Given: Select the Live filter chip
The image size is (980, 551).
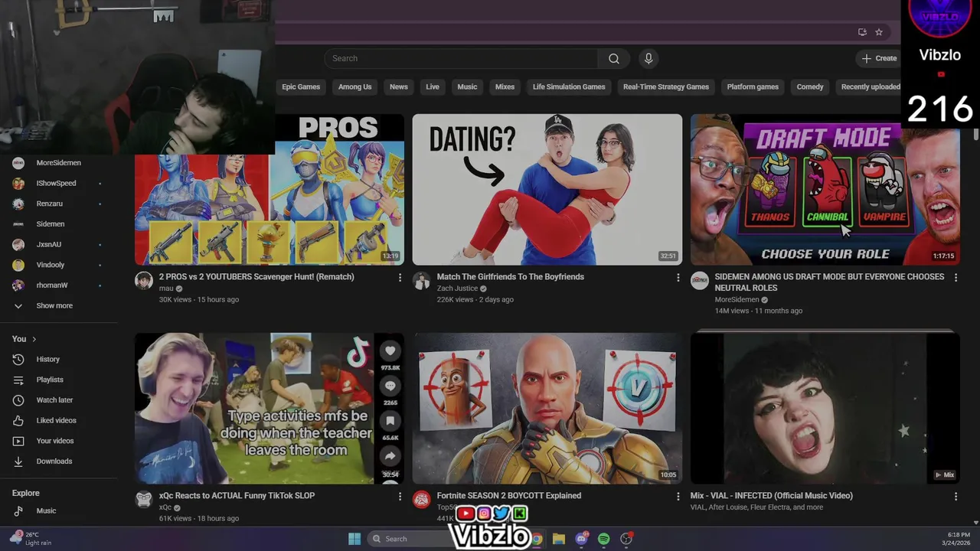Looking at the screenshot, I should [x=433, y=86].
